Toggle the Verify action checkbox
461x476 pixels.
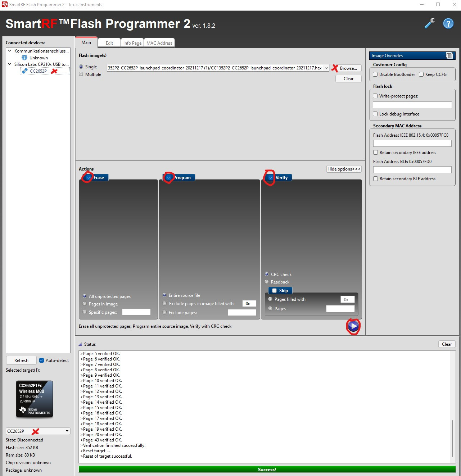coord(271,178)
